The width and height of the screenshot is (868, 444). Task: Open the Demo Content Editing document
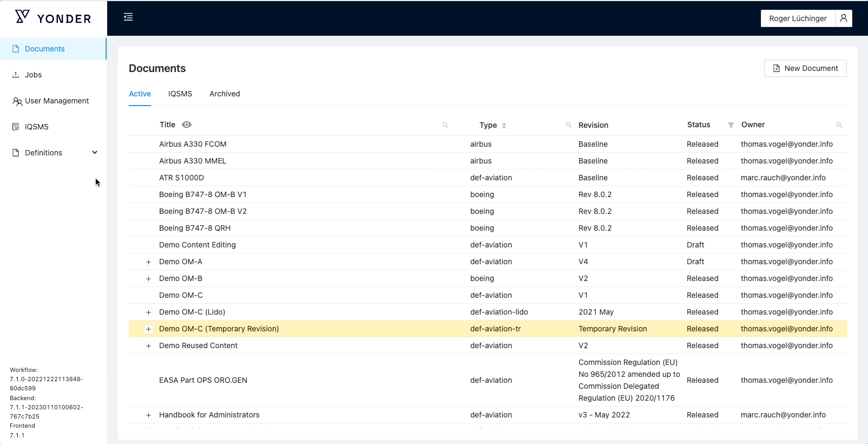198,245
